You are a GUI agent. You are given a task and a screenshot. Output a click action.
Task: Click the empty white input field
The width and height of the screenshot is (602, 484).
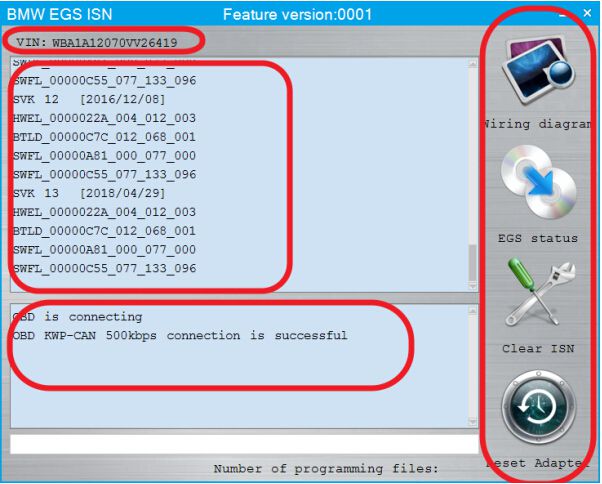click(244, 444)
